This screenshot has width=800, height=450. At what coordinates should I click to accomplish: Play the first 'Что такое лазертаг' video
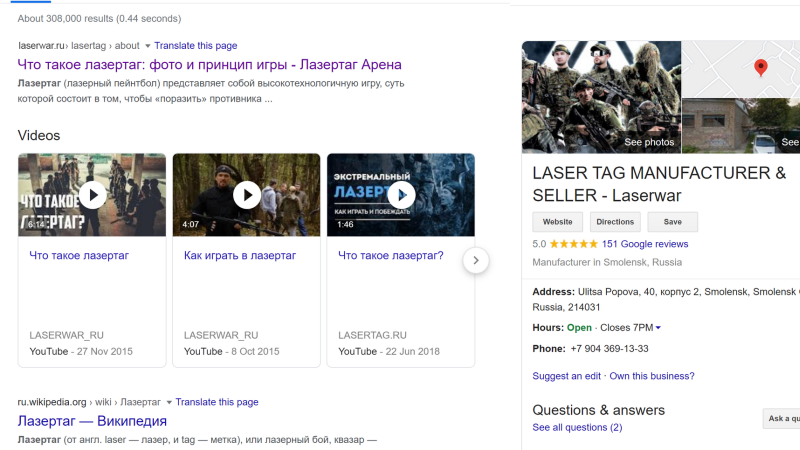pos(92,195)
